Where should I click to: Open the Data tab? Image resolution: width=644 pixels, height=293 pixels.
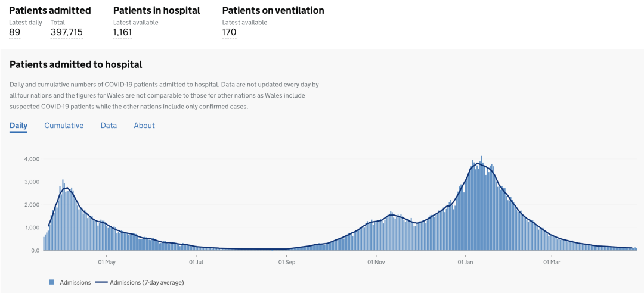coord(109,126)
